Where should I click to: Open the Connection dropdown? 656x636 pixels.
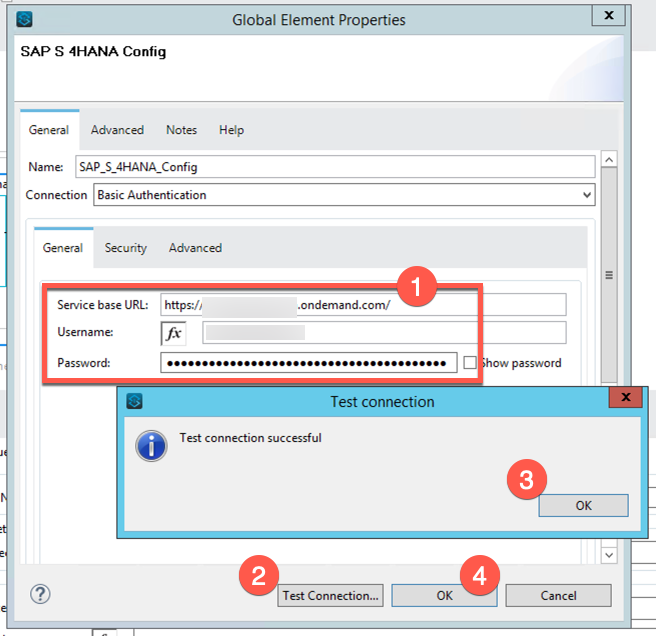pyautogui.click(x=344, y=195)
